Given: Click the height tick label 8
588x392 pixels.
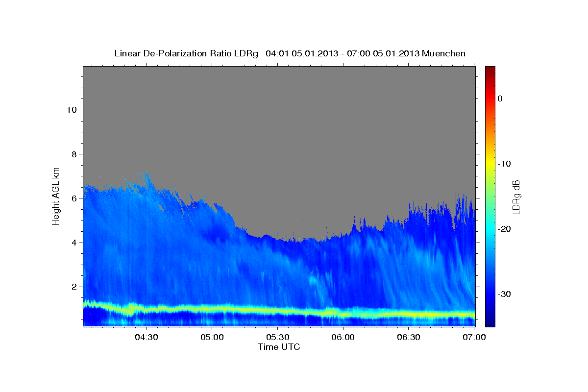Looking at the screenshot, I should click(73, 154).
